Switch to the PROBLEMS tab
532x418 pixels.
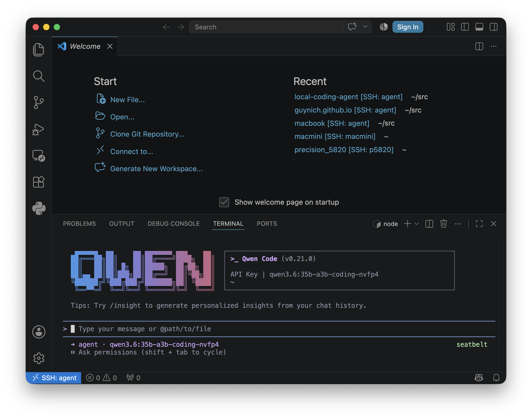(79, 224)
